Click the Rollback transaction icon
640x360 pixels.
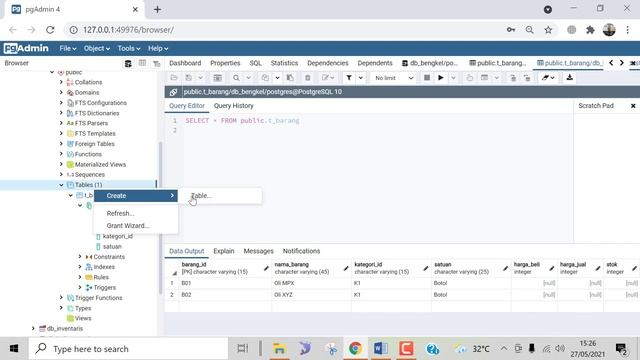click(x=527, y=78)
